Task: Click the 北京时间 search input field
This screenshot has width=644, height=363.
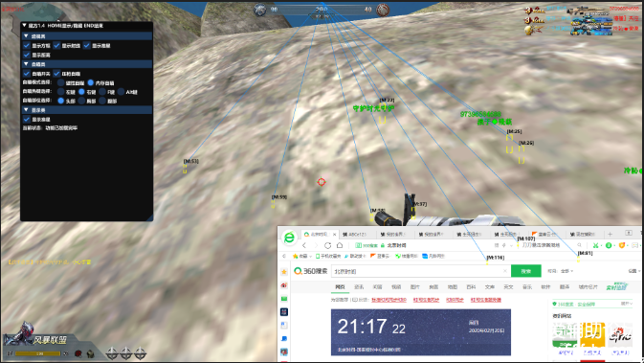Action: pyautogui.click(x=417, y=271)
